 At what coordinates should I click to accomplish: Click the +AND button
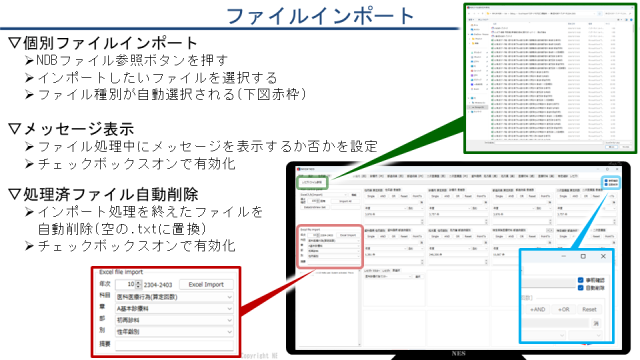538,309
